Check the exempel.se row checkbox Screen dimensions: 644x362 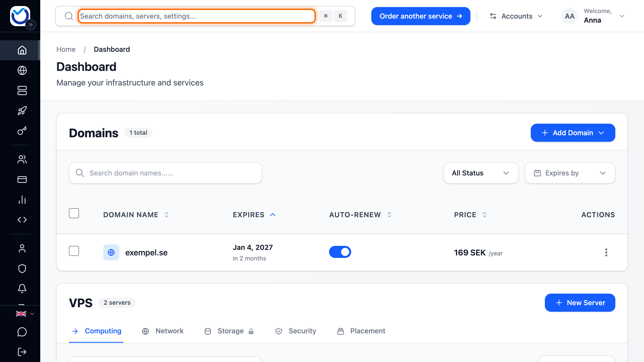coord(74,251)
